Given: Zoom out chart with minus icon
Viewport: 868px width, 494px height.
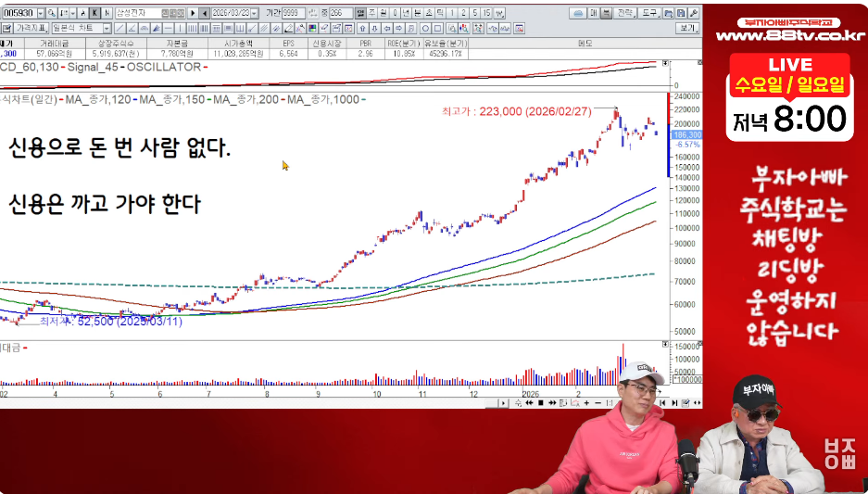Looking at the screenshot, I should pyautogui.click(x=598, y=403).
